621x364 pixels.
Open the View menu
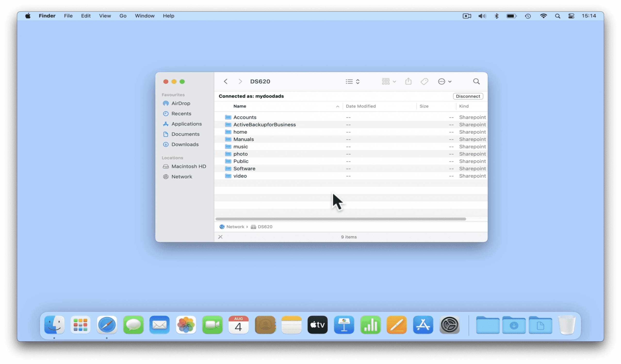pyautogui.click(x=105, y=16)
